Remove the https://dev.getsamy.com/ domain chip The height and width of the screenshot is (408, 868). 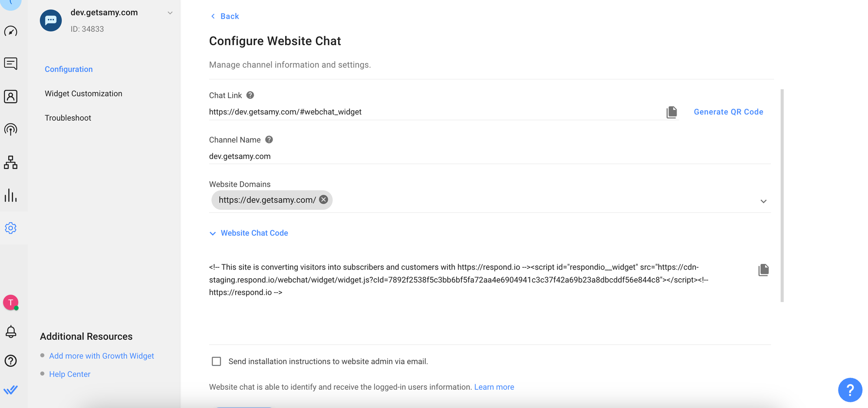tap(324, 200)
